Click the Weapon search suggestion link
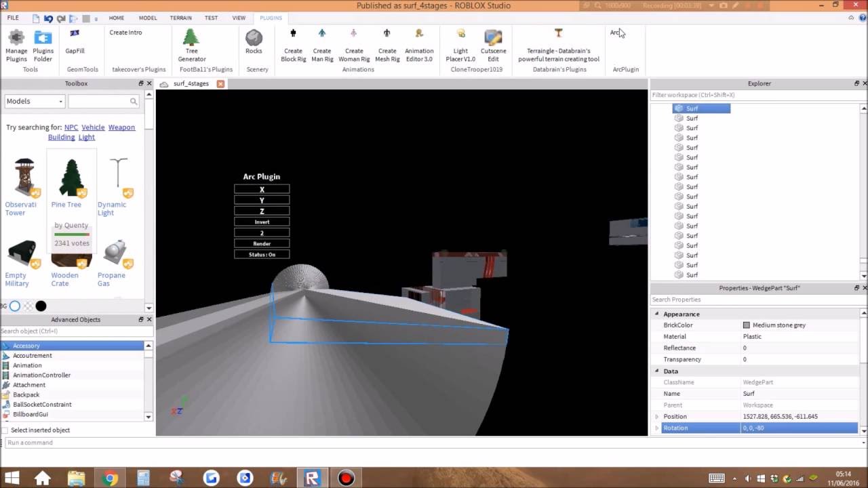The width and height of the screenshot is (868, 488). pos(121,127)
